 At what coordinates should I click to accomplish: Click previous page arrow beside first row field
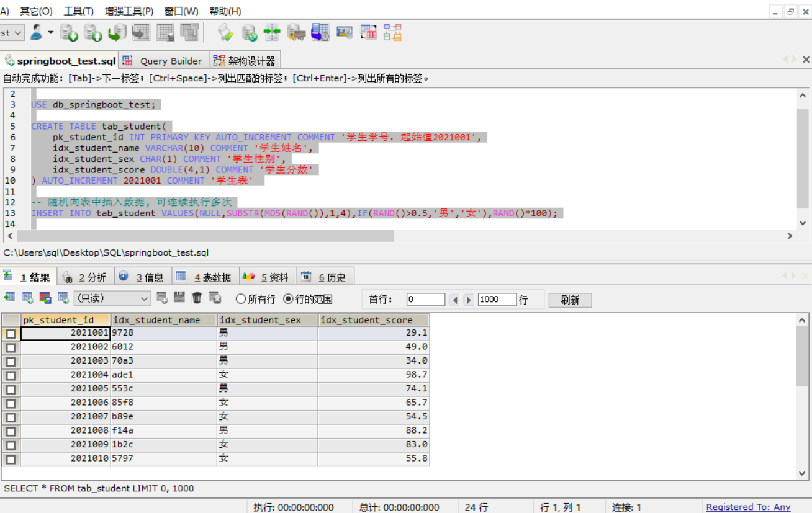tap(455, 300)
